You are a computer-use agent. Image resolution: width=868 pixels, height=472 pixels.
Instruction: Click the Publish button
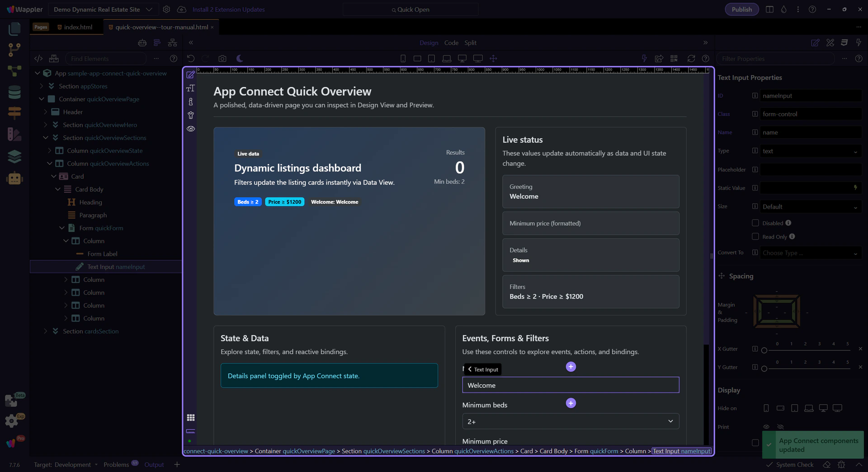(x=741, y=10)
